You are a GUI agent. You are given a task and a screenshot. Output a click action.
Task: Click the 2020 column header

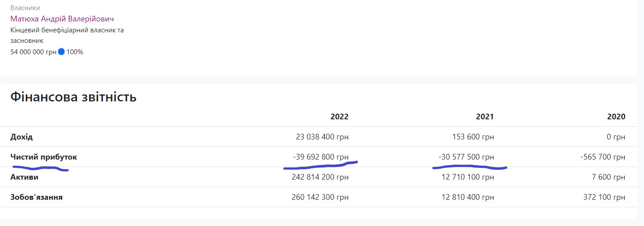pos(616,117)
